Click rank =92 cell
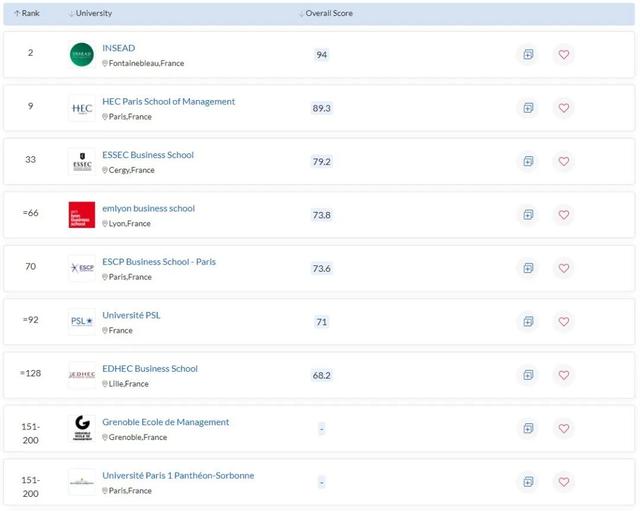The image size is (640, 511). [31, 320]
